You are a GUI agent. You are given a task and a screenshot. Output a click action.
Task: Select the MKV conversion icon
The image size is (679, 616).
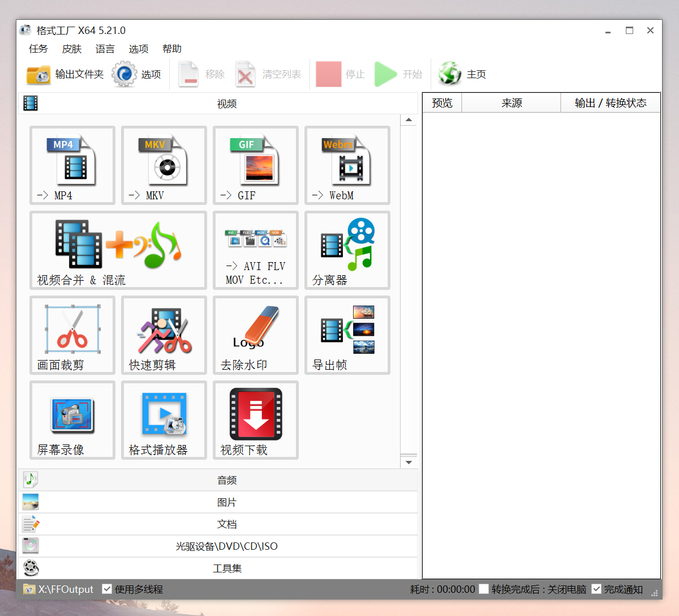click(164, 165)
